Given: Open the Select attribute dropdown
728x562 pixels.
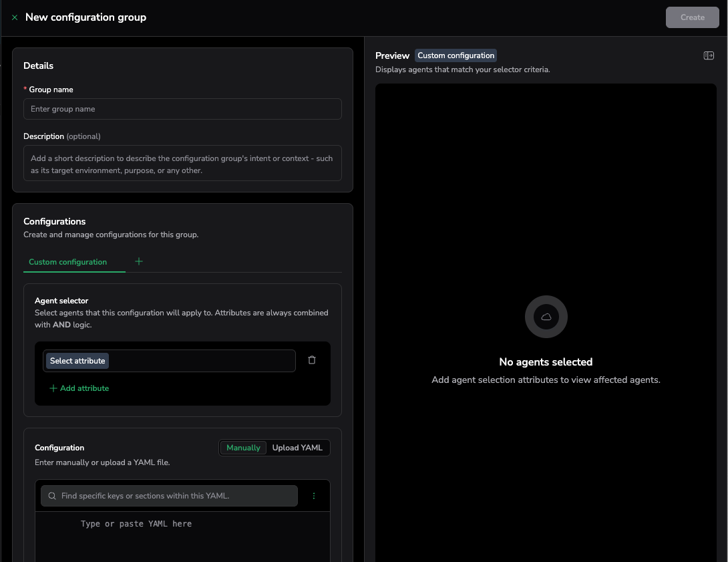Looking at the screenshot, I should pos(77,361).
